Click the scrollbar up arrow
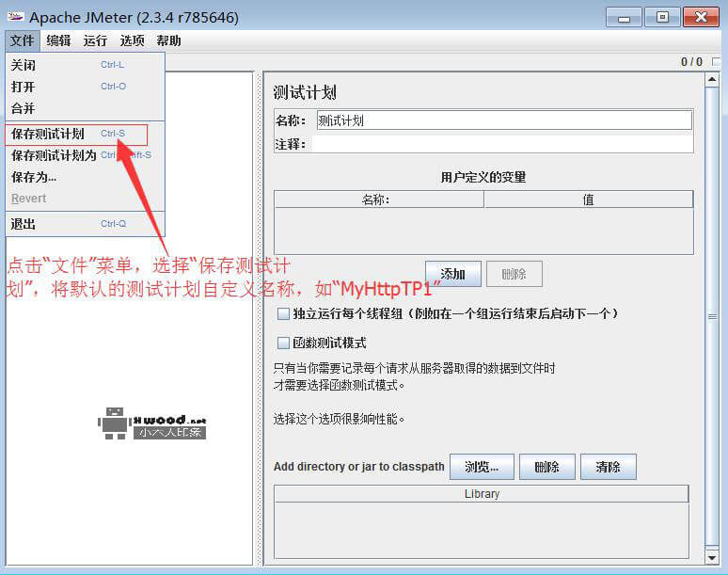The width and height of the screenshot is (728, 575). (712, 79)
